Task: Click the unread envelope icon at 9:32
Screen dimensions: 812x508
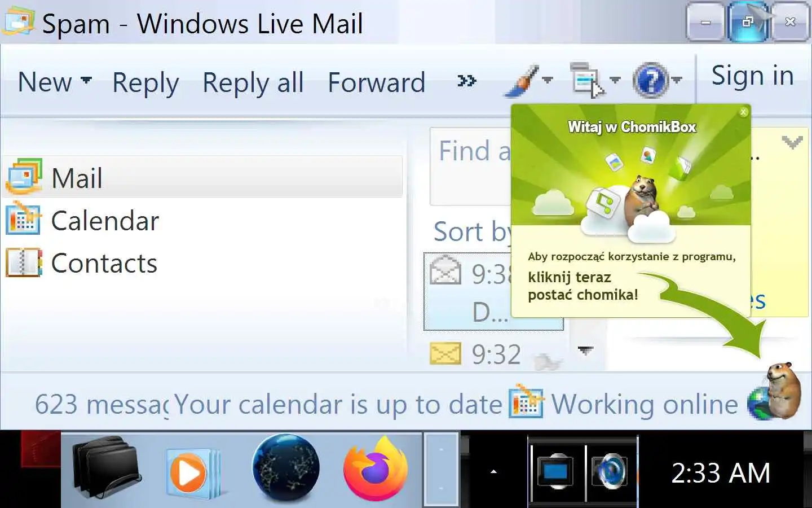Action: tap(445, 354)
